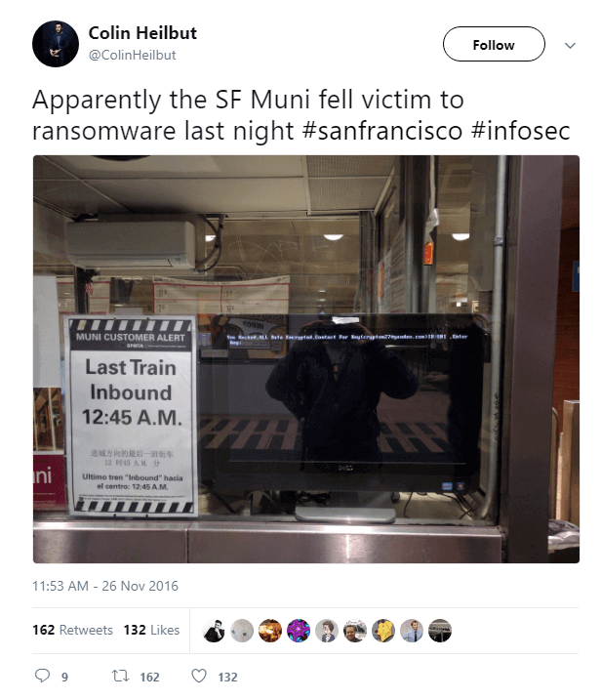
Task: Click the man-in-blue-shirt liker avatar
Action: tap(412, 631)
